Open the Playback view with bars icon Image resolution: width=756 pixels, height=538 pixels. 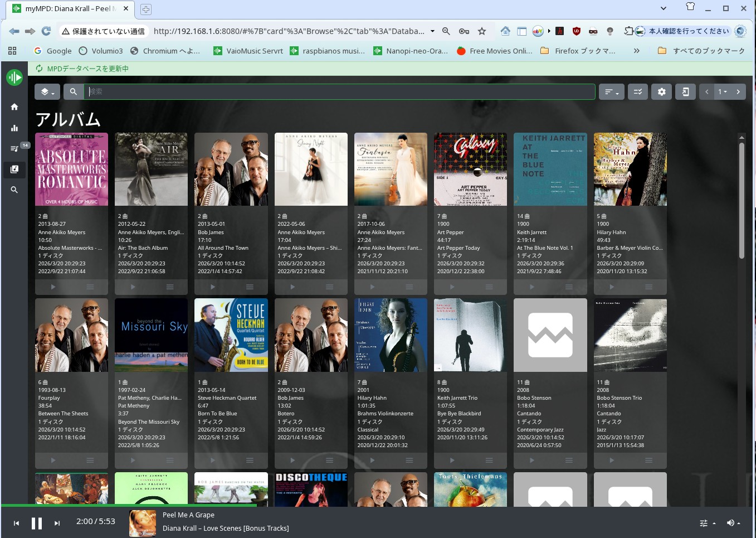pyautogui.click(x=14, y=128)
